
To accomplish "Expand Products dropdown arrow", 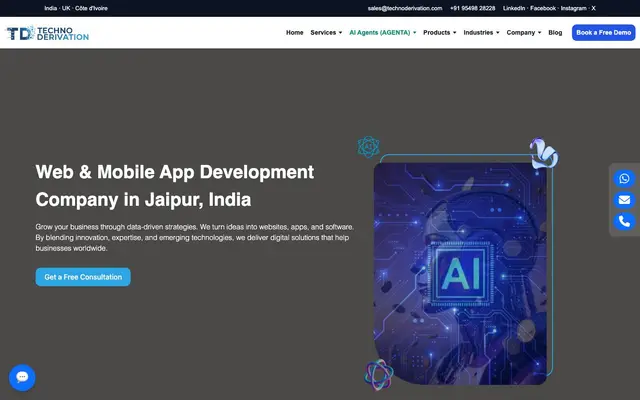I will coord(455,33).
